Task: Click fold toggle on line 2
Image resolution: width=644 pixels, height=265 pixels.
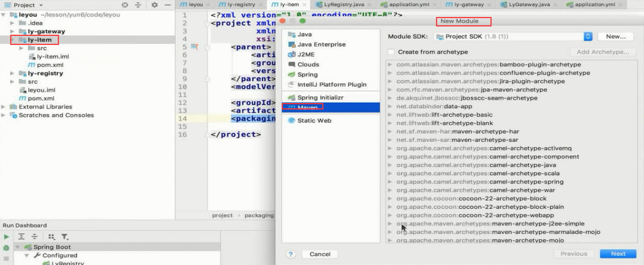Action: point(207,24)
